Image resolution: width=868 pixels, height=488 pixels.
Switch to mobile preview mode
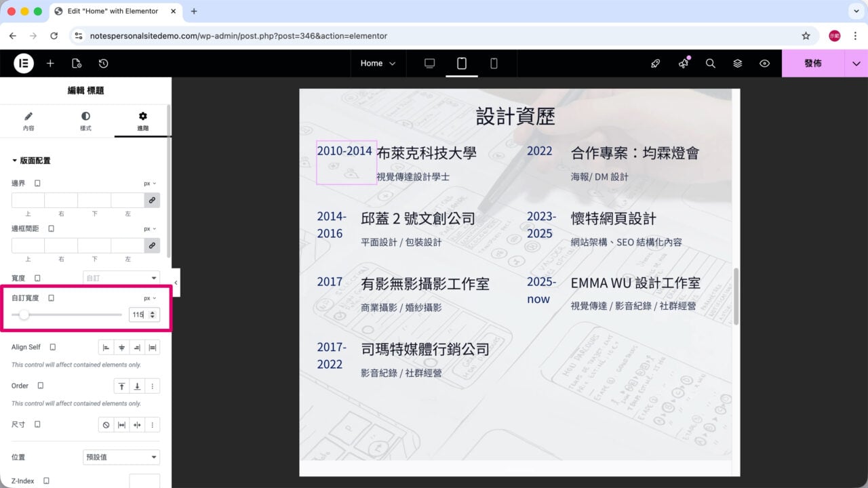coord(494,63)
